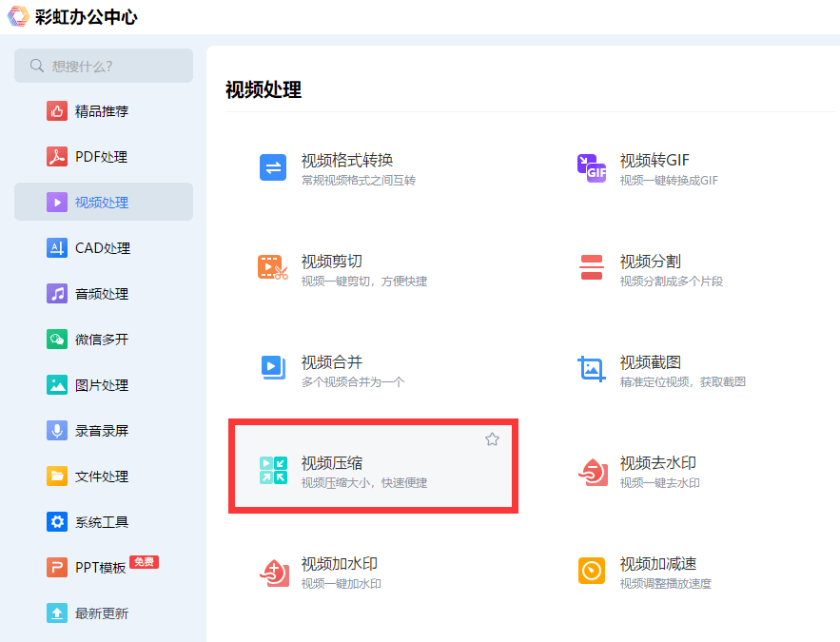
Task: Open the 精品推荐 sidebar item
Action: [104, 111]
